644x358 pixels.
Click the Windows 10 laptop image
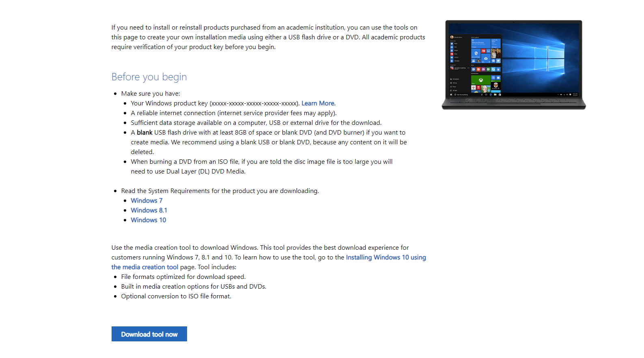click(x=514, y=65)
